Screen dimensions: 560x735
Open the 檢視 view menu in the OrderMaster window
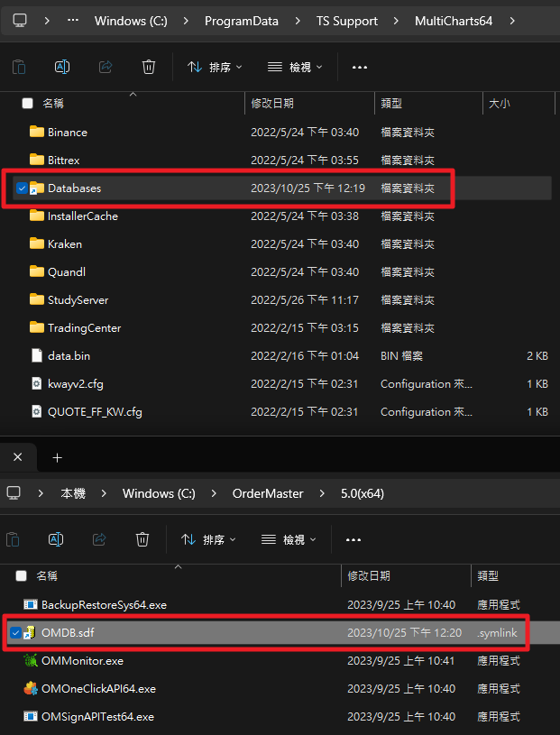(x=289, y=539)
